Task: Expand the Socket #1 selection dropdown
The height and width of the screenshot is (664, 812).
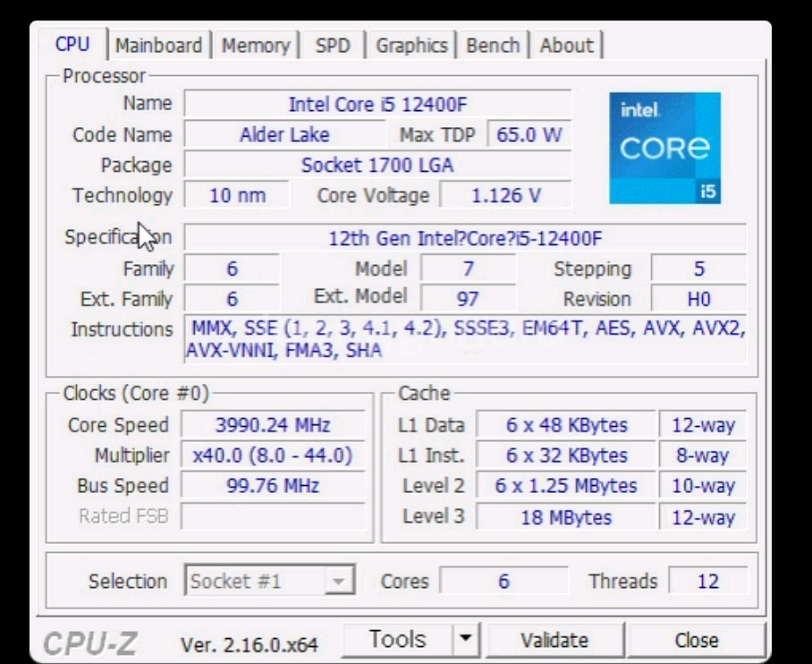Action: coord(337,582)
